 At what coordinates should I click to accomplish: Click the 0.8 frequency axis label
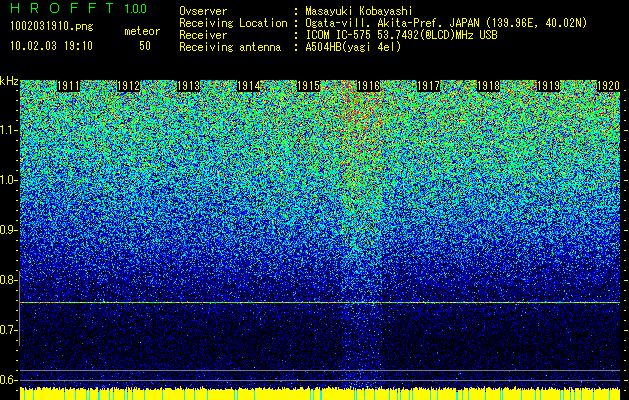8,280
